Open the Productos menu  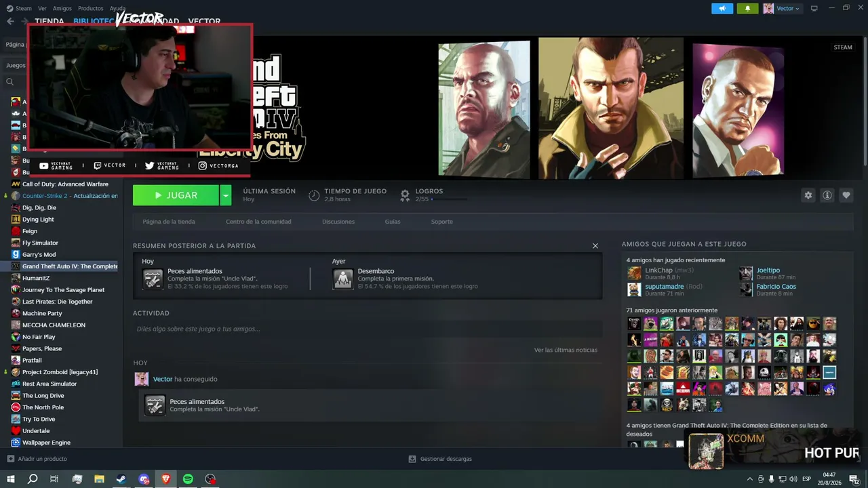coord(91,8)
